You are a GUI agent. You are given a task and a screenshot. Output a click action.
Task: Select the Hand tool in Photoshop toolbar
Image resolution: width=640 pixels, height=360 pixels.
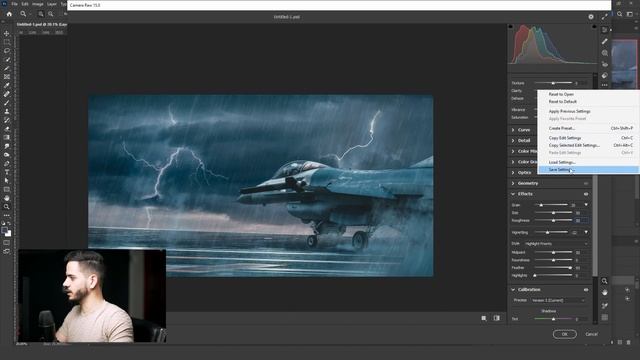pos(7,198)
